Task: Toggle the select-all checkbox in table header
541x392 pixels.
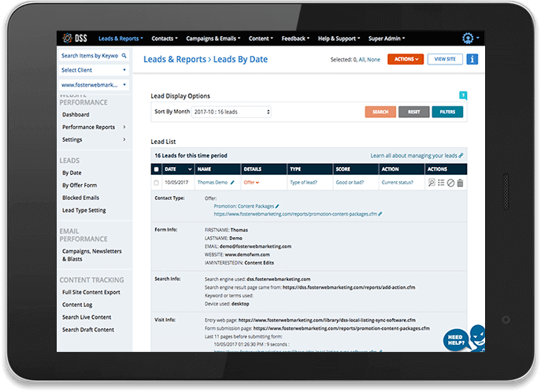Action: pyautogui.click(x=156, y=169)
